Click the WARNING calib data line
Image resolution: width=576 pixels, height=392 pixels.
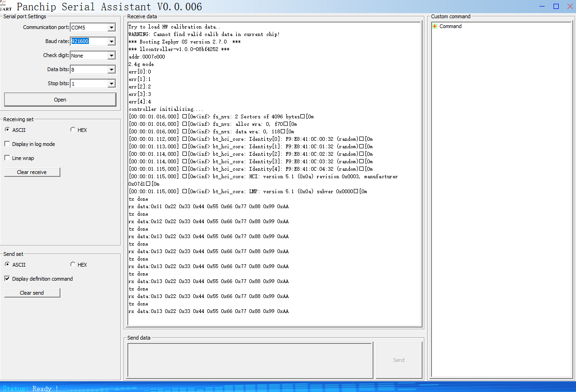204,34
